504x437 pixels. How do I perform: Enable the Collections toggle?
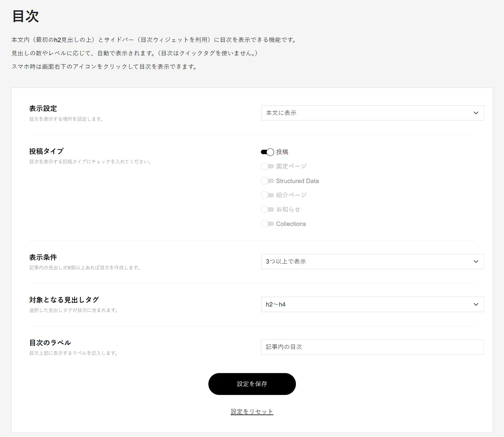click(x=267, y=224)
